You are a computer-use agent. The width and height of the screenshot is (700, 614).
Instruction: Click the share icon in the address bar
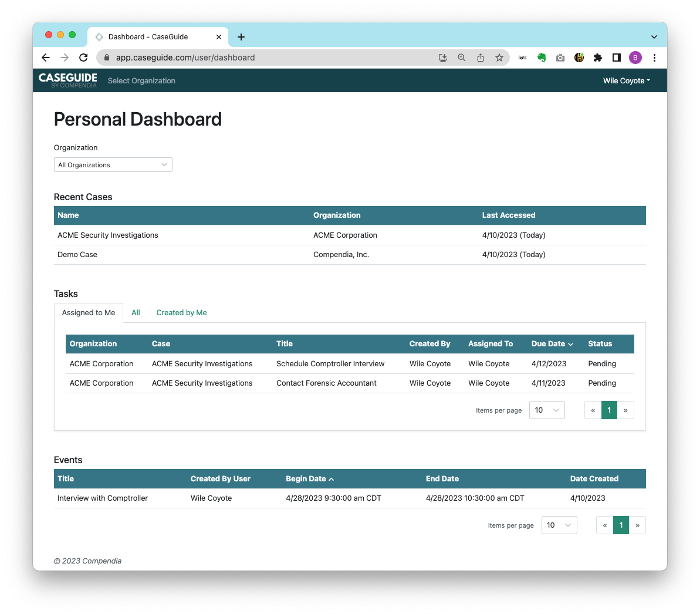click(x=481, y=58)
